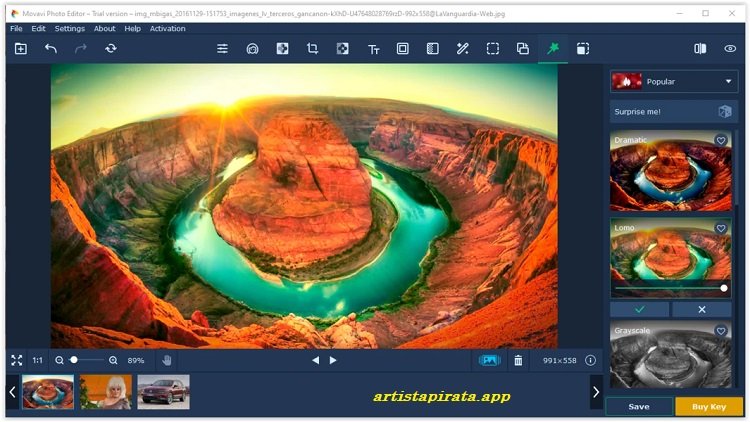Open the Adjust sliders tool

pos(222,48)
